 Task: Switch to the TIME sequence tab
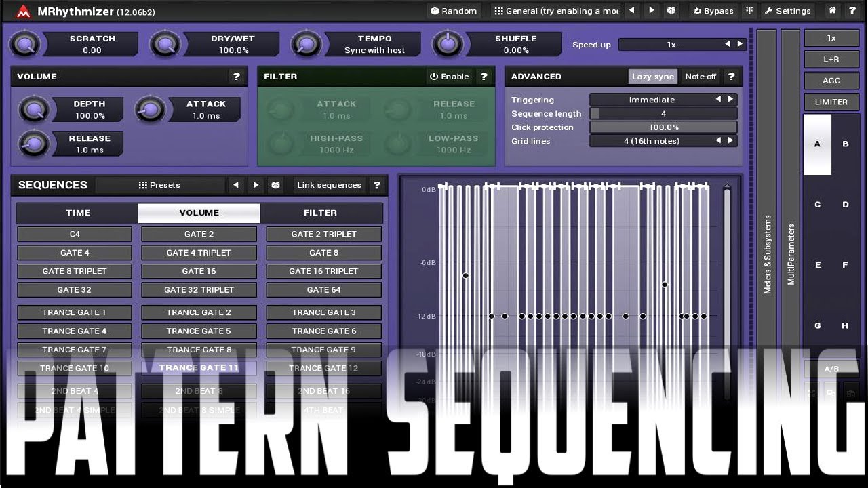tap(78, 213)
